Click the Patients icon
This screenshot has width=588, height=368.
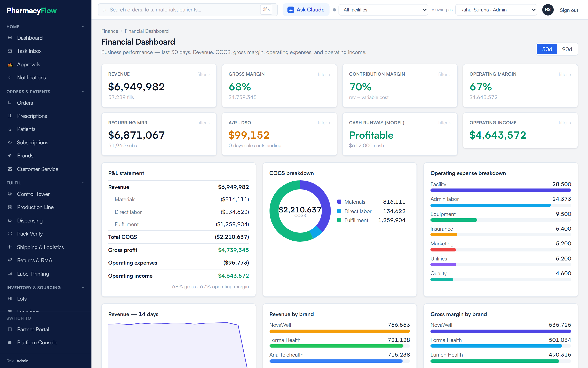click(x=10, y=129)
